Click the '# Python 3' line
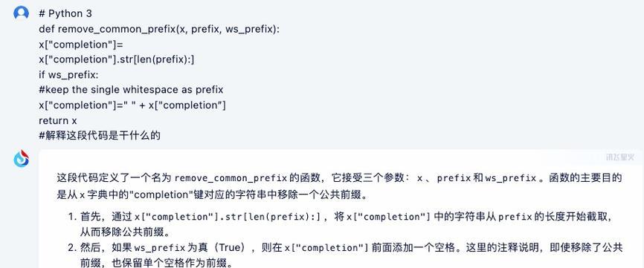This screenshot has height=268, width=644. tap(65, 14)
